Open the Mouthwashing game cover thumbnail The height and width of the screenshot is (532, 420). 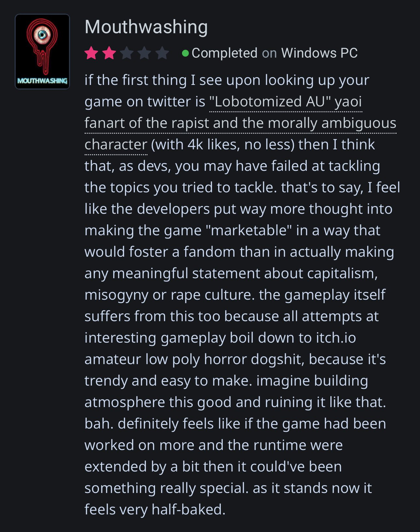pyautogui.click(x=42, y=51)
